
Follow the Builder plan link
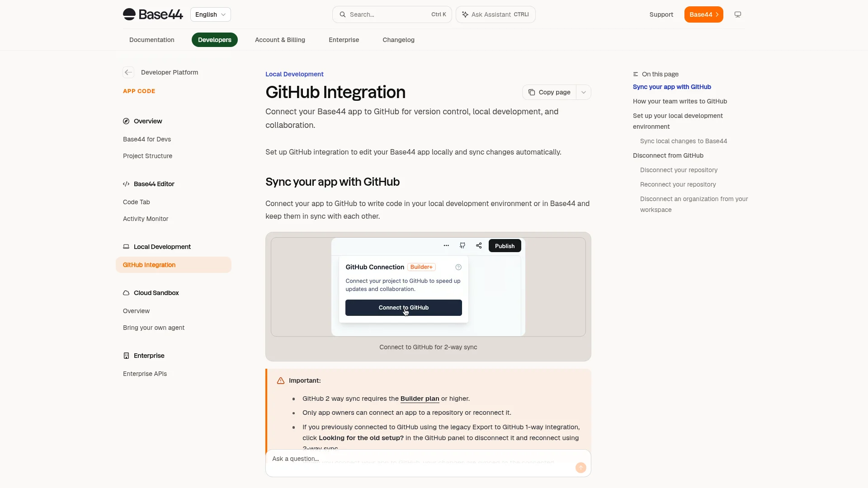click(x=420, y=399)
